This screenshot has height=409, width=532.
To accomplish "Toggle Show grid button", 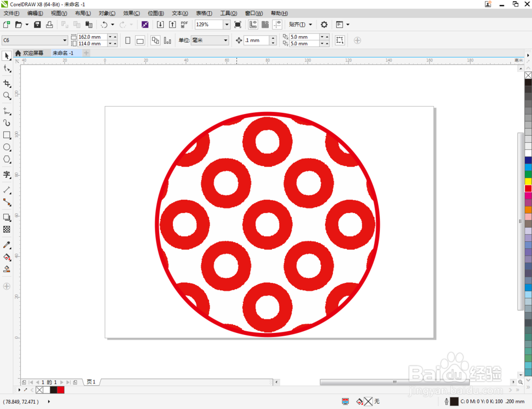I will click(265, 24).
